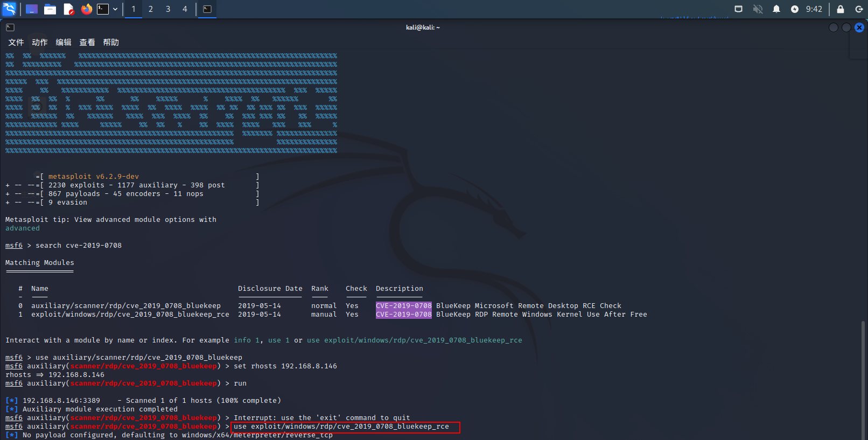Click module row 'auxiliary/scanner/rdp/cve_2019_0708_bluekeep'

(126, 306)
